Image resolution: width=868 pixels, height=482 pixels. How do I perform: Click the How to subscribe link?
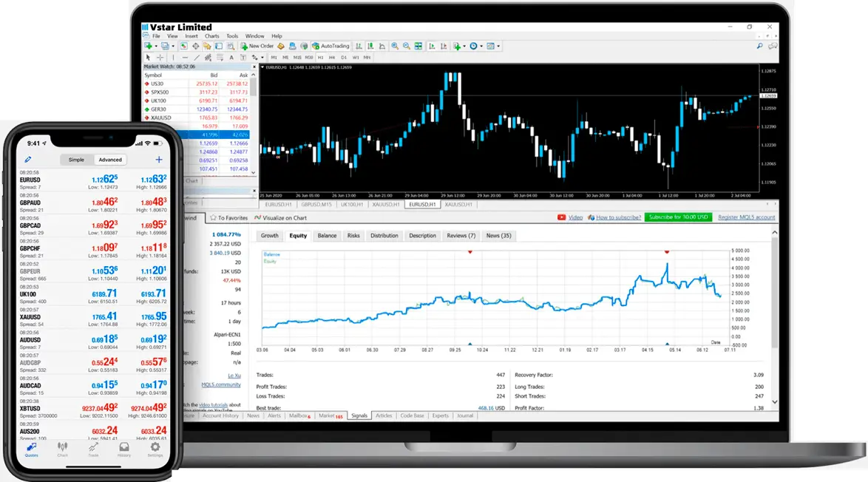tap(618, 217)
